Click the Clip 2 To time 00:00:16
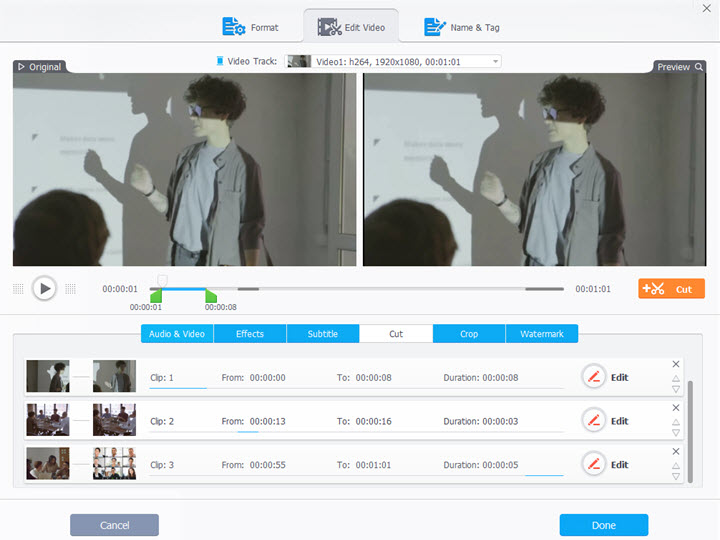Image resolution: width=720 pixels, height=540 pixels. 374,421
